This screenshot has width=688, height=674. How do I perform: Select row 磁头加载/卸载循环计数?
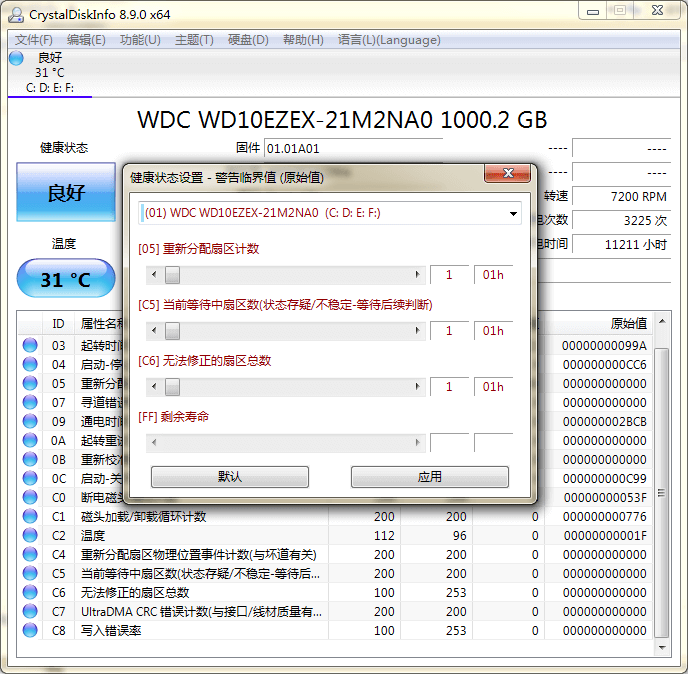[x=334, y=516]
